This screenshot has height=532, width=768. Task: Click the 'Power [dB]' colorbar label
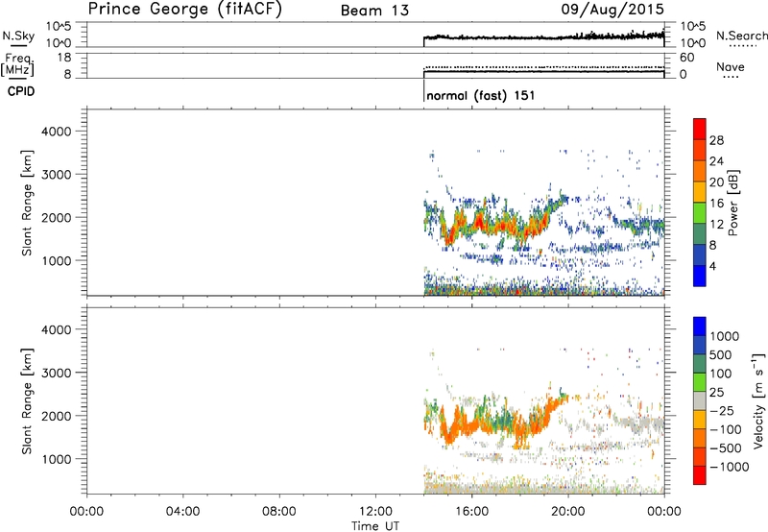click(x=733, y=203)
